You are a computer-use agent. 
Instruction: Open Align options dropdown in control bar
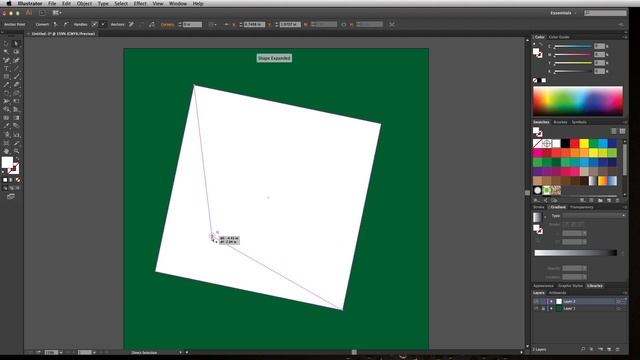(x=212, y=24)
